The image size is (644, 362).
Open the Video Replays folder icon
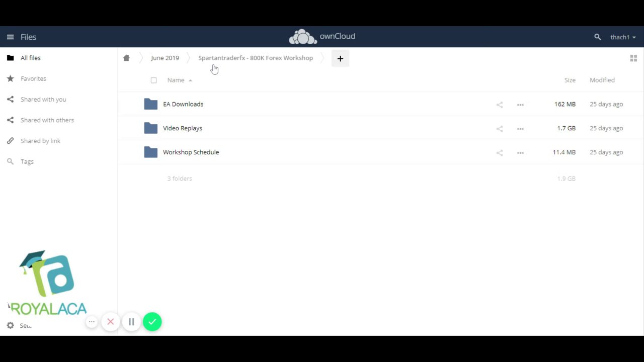(150, 128)
